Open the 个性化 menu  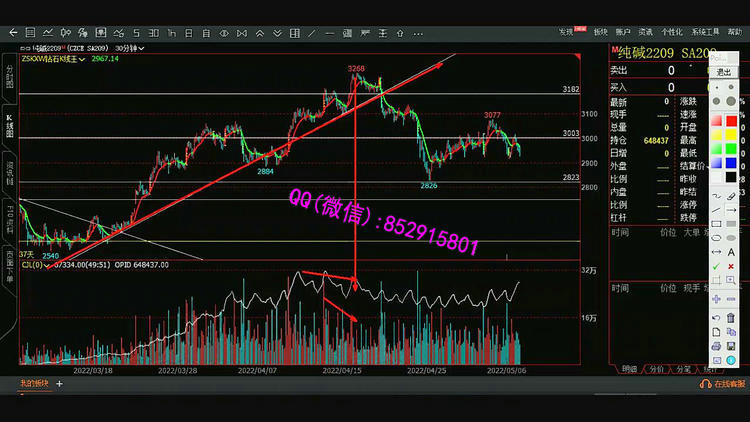[x=674, y=32]
